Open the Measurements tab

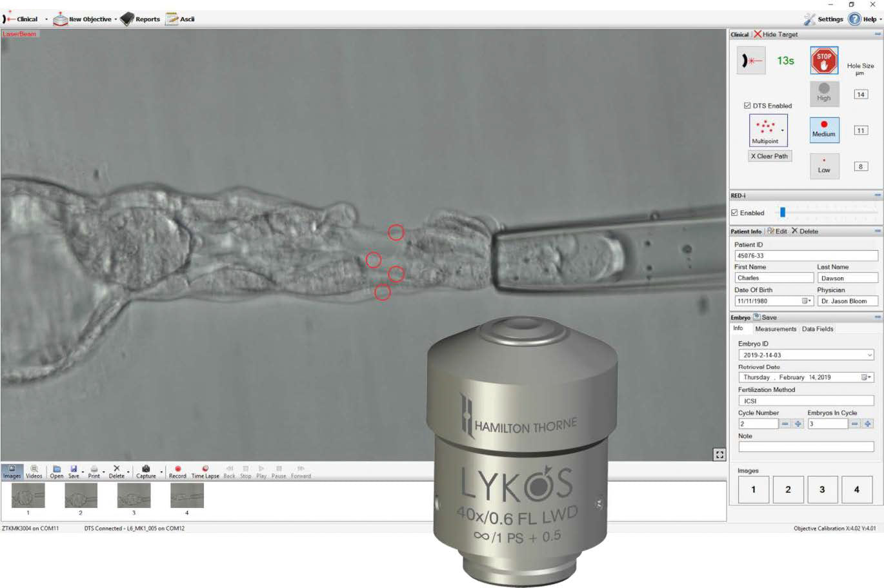pos(776,329)
